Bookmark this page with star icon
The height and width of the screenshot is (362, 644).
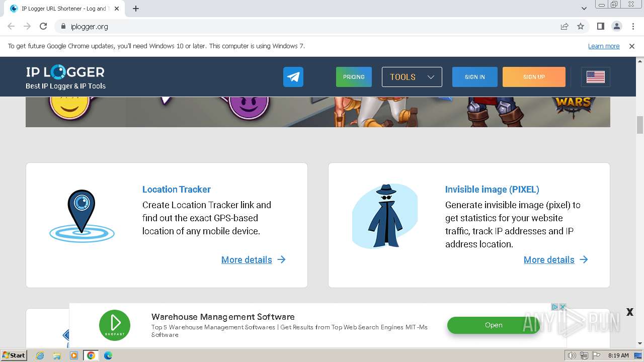pos(581,26)
